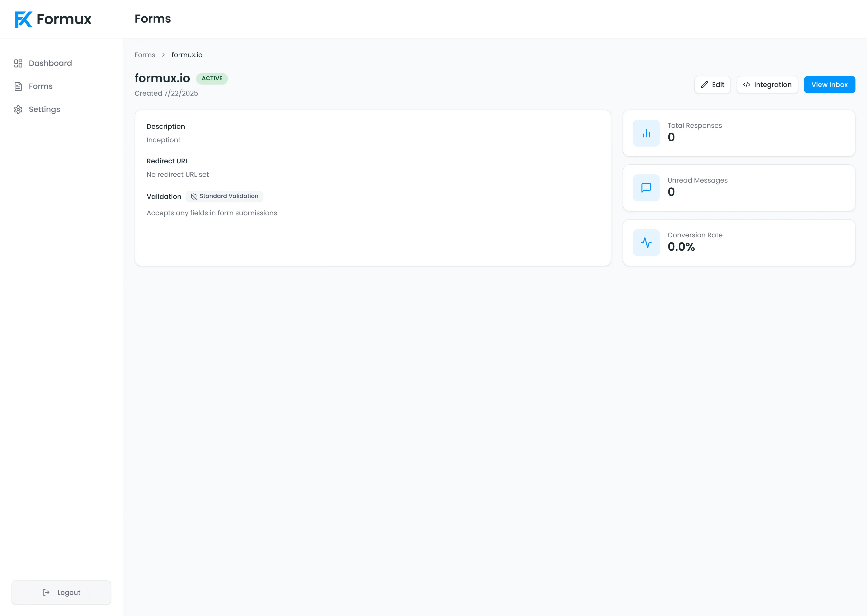Click the 'No redirect URL set' text
This screenshot has width=867, height=616.
[178, 175]
